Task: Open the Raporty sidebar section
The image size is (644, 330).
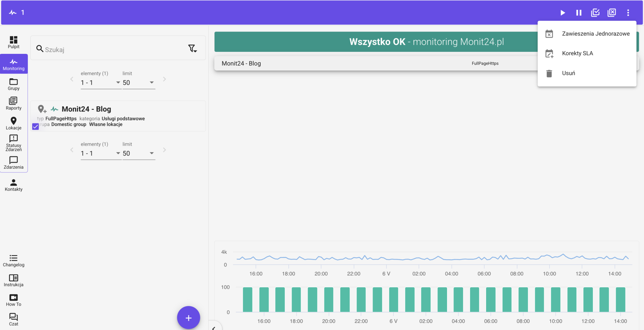Action: tap(14, 103)
